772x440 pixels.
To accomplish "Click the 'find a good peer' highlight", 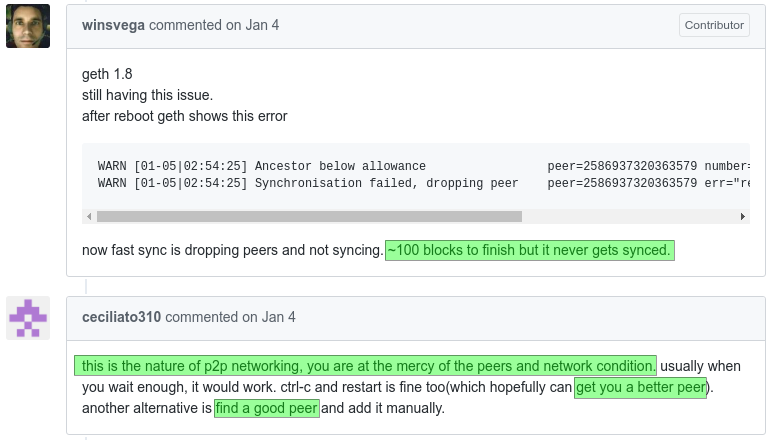I will click(x=267, y=408).
